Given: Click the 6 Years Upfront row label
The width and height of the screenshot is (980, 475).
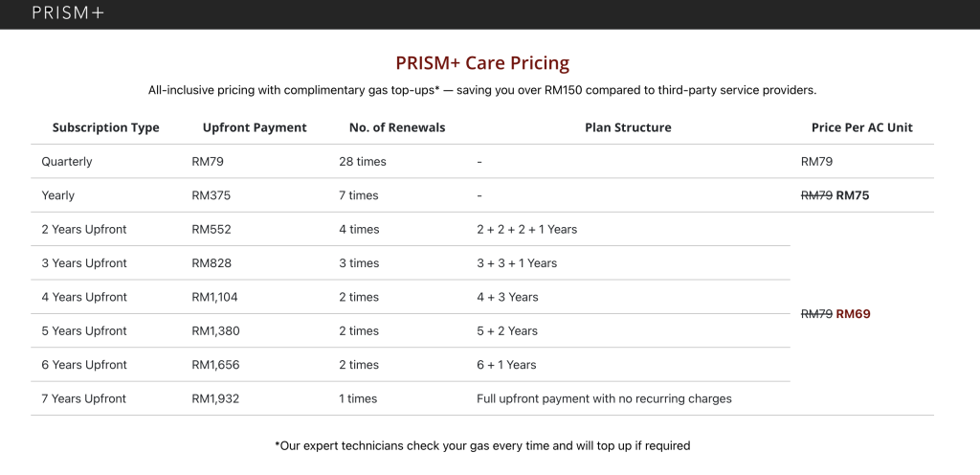Looking at the screenshot, I should [84, 365].
